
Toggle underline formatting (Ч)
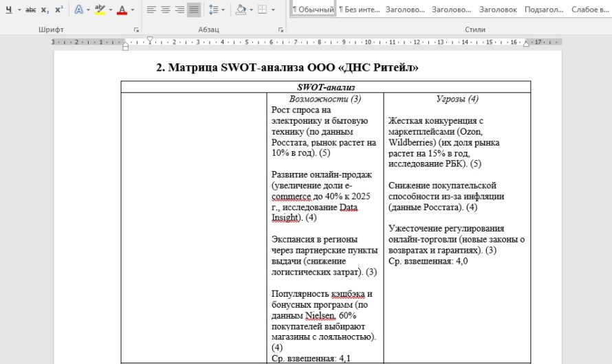8,10
